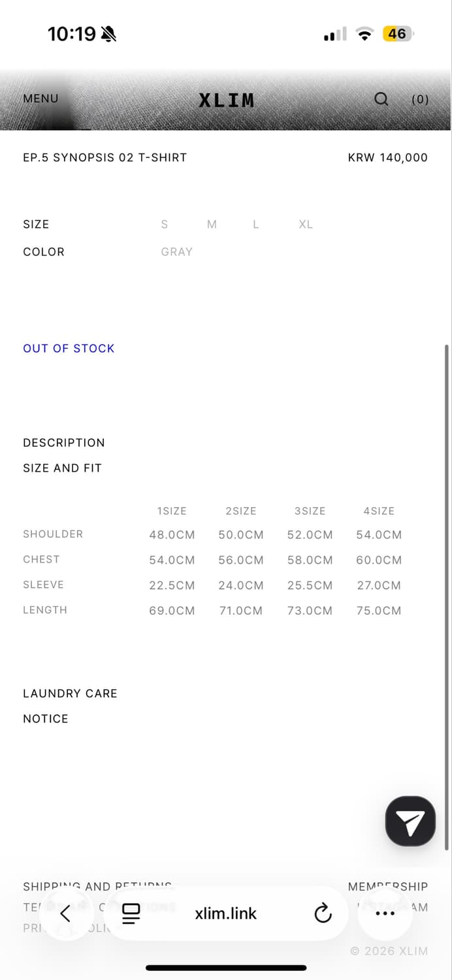452x980 pixels.
Task: Reload the page with refresh icon
Action: click(x=323, y=913)
